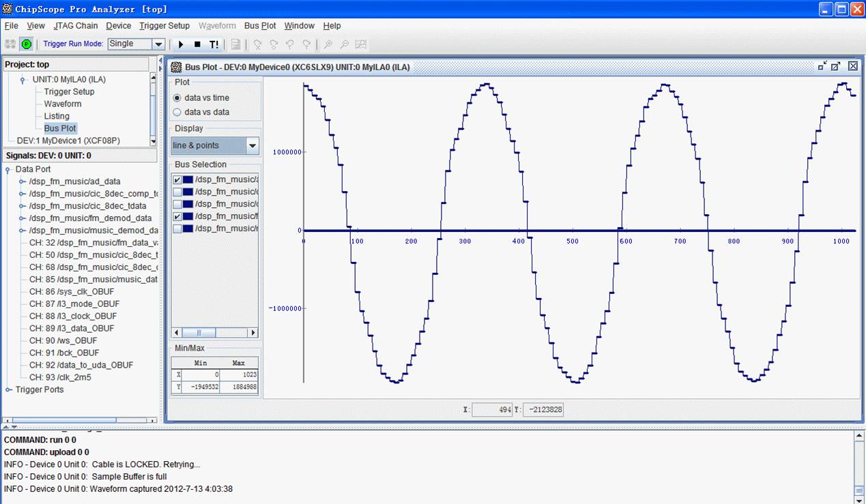Screen dimensions: 866x504
Task: Open the Trigger Run Mode dropdown
Action: click(x=158, y=44)
